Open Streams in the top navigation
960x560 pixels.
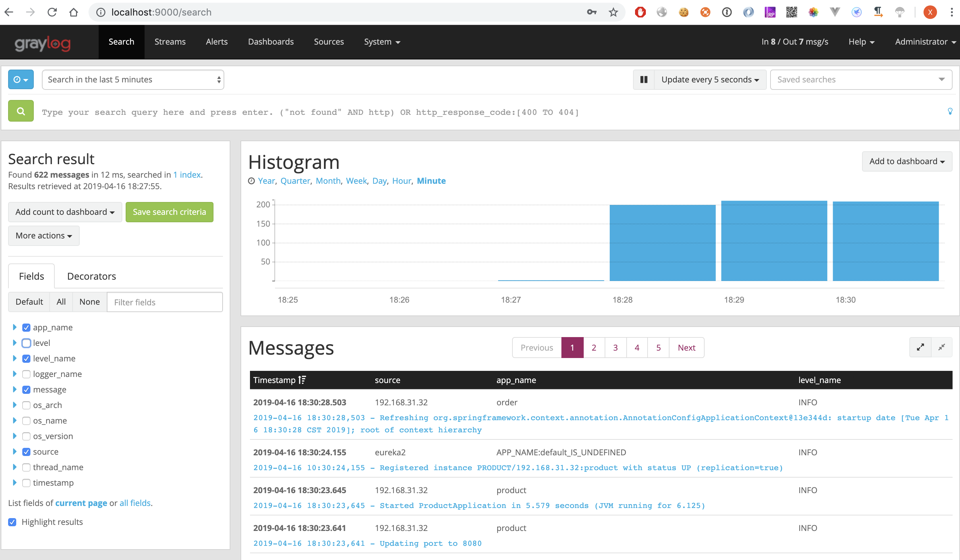coord(170,42)
